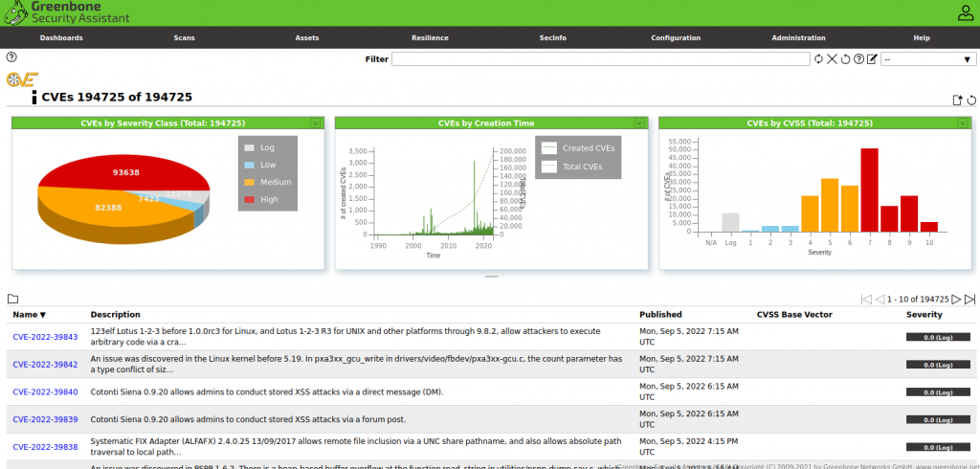Open the Help menu
This screenshot has width=980, height=469.
[x=922, y=37]
